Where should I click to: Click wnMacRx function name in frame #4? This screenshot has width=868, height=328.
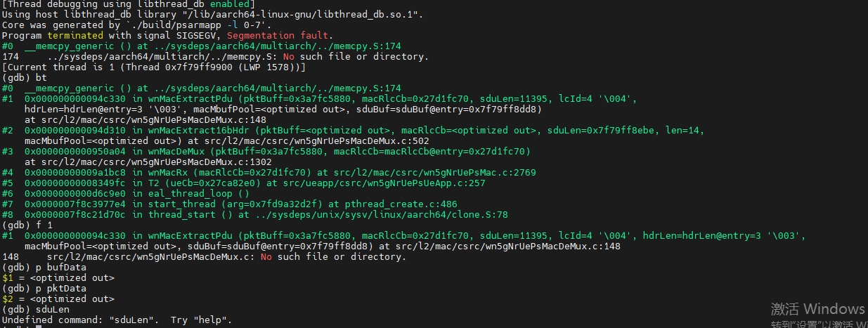coord(171,172)
